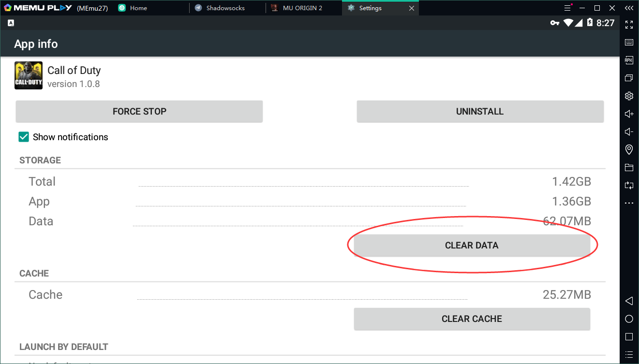The height and width of the screenshot is (364, 639).
Task: Click the fullscreen icon in MEmu sidebar
Action: click(629, 25)
